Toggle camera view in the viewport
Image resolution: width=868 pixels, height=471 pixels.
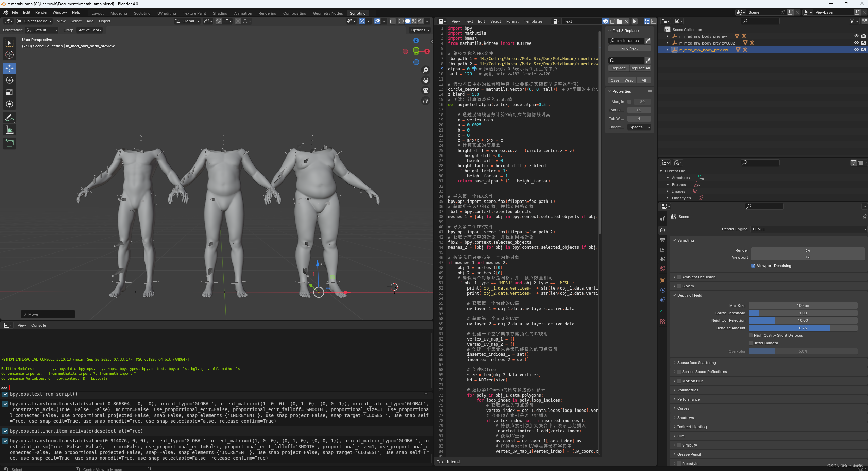pos(425,90)
